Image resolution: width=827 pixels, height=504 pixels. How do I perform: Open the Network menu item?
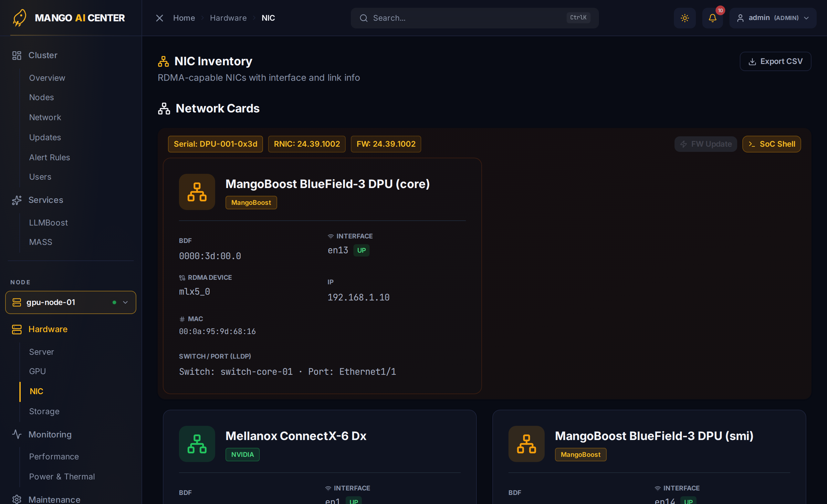tap(45, 118)
